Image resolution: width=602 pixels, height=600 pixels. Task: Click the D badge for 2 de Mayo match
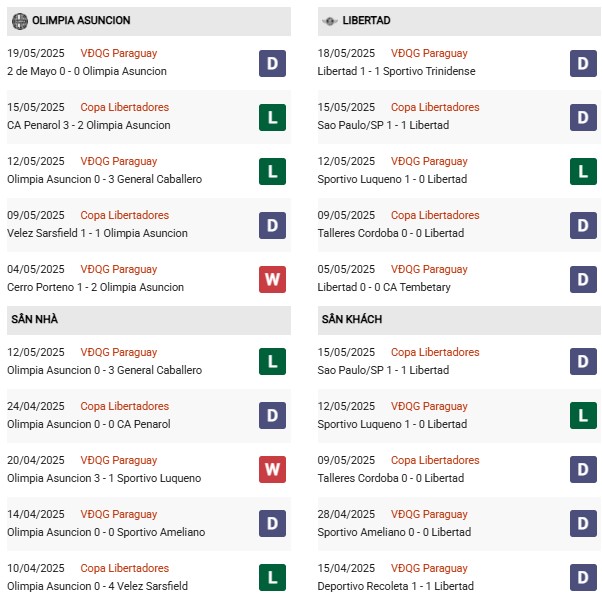point(272,63)
